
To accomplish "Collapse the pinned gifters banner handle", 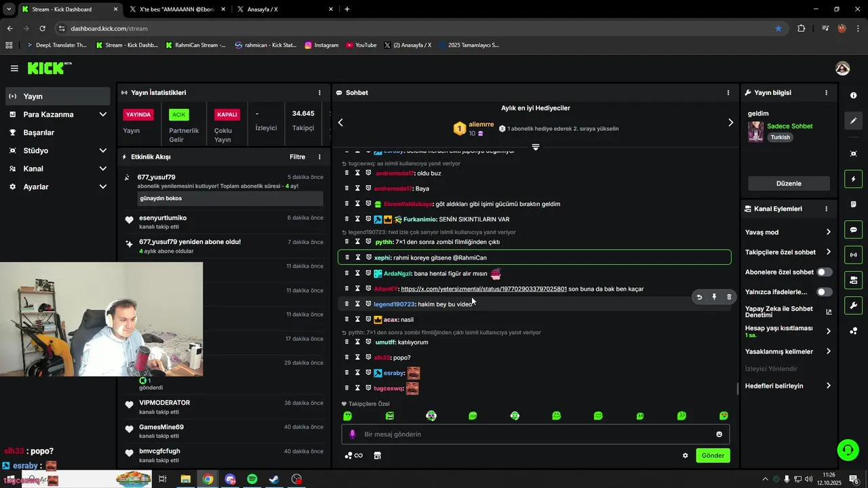I will 536,147.
